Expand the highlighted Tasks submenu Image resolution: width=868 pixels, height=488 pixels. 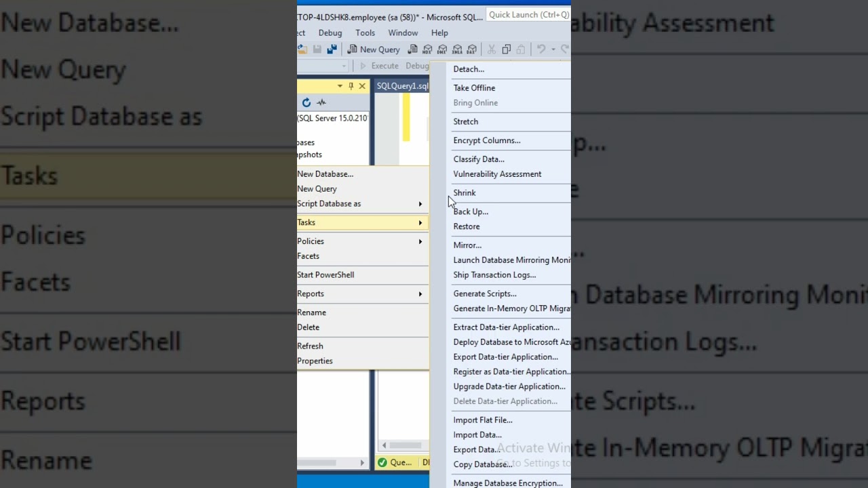coord(363,222)
